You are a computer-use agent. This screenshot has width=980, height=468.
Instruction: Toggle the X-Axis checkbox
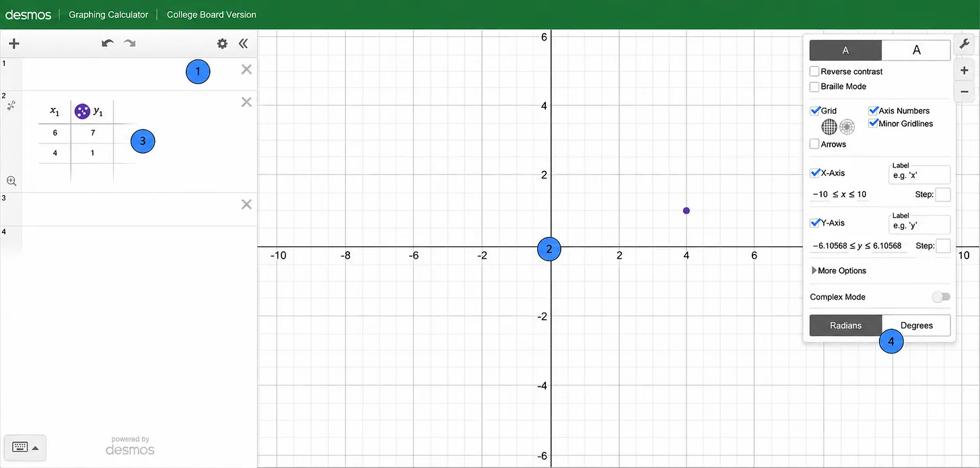point(814,173)
